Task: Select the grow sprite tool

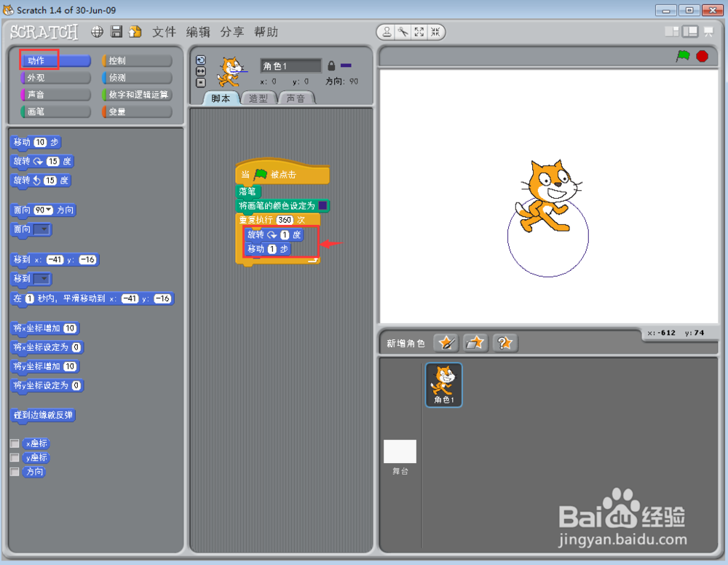Action: 419,32
